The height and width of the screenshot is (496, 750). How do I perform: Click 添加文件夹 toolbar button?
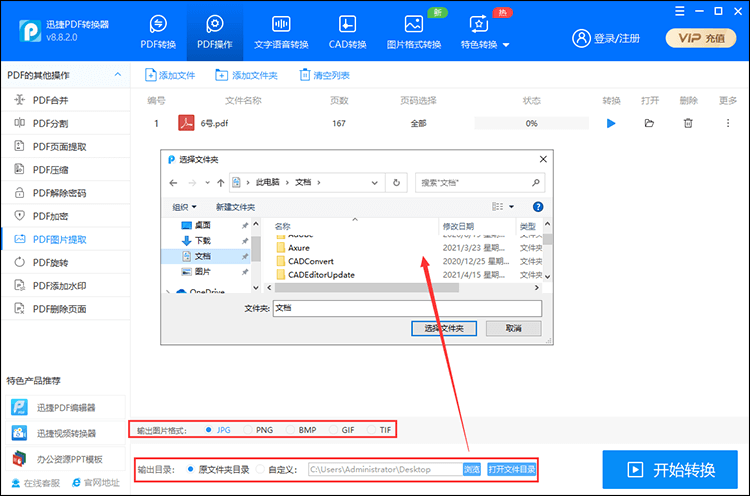point(246,75)
